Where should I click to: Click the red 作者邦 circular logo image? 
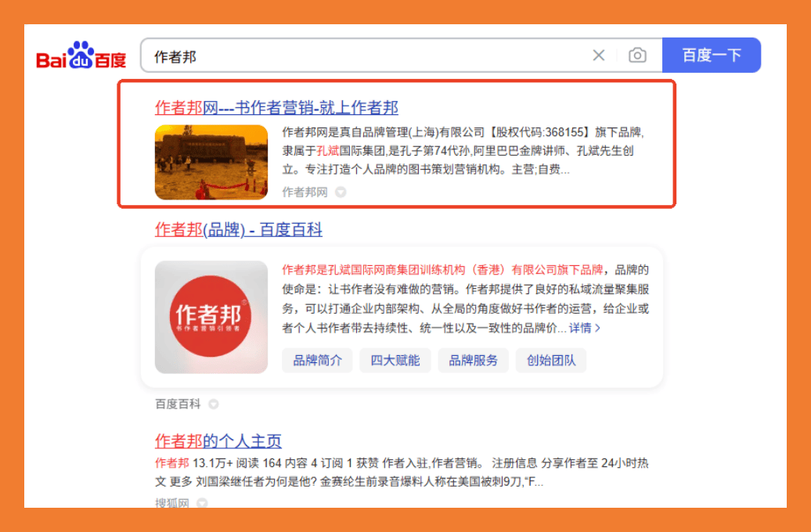click(211, 317)
